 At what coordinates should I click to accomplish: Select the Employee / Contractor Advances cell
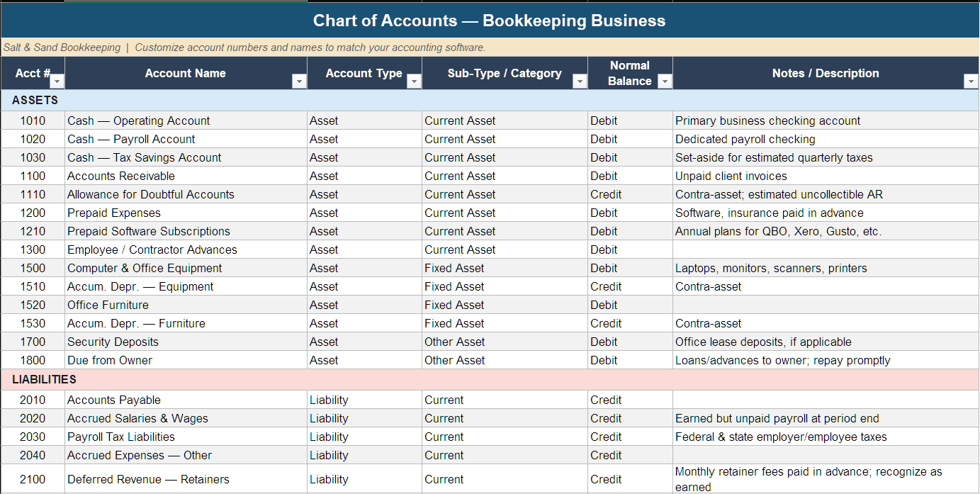(x=186, y=249)
